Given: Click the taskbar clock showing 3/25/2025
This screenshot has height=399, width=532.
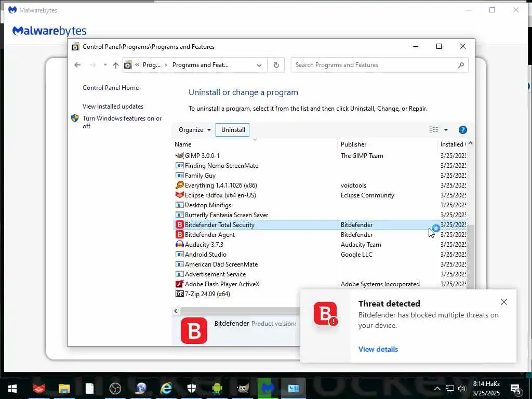Looking at the screenshot, I should pos(486,389).
